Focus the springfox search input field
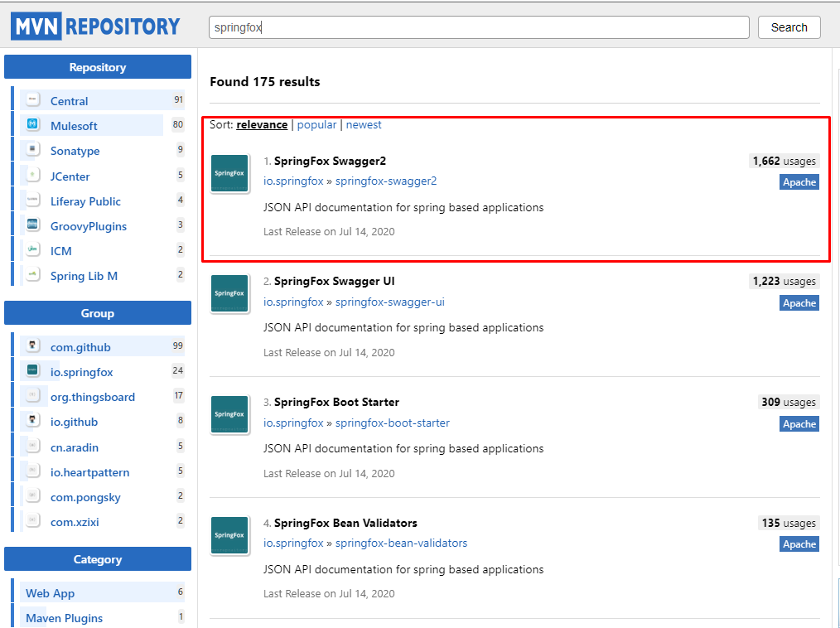 [x=479, y=27]
